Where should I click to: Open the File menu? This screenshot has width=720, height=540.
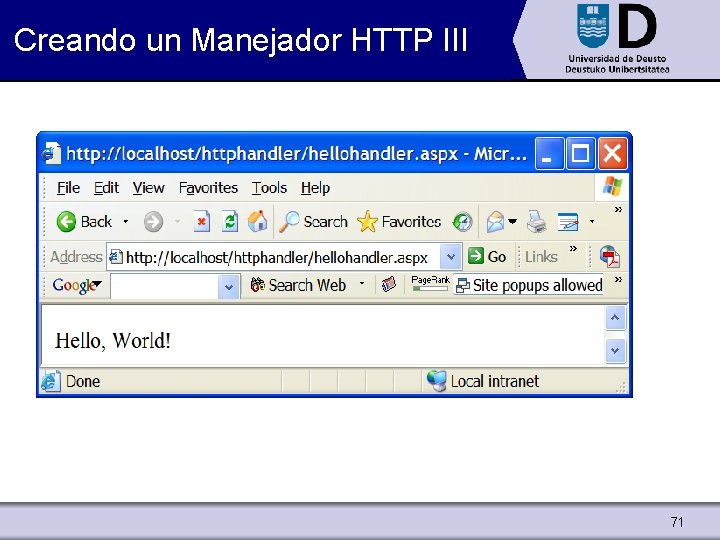click(x=68, y=188)
